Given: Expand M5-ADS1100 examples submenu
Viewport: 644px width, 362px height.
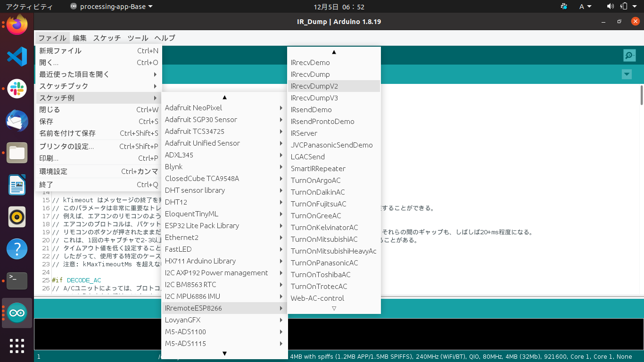Looking at the screenshot, I should click(x=224, y=332).
